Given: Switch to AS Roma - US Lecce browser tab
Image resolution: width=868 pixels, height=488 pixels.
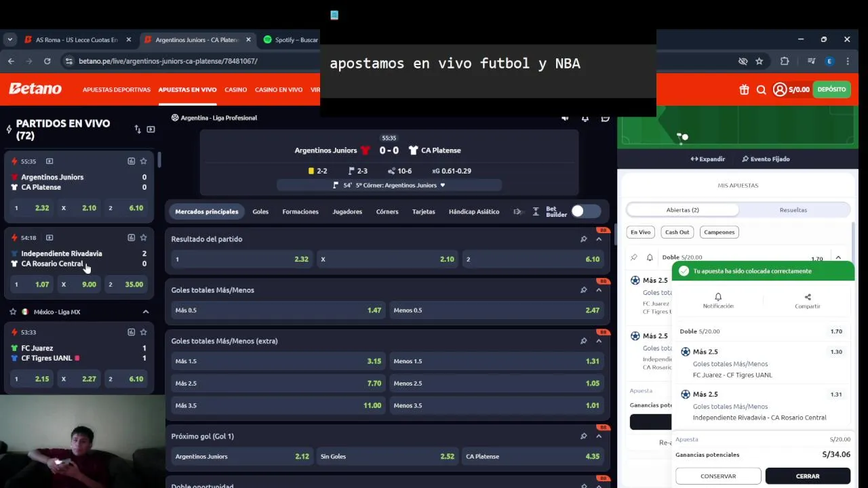Looking at the screenshot, I should [77, 40].
